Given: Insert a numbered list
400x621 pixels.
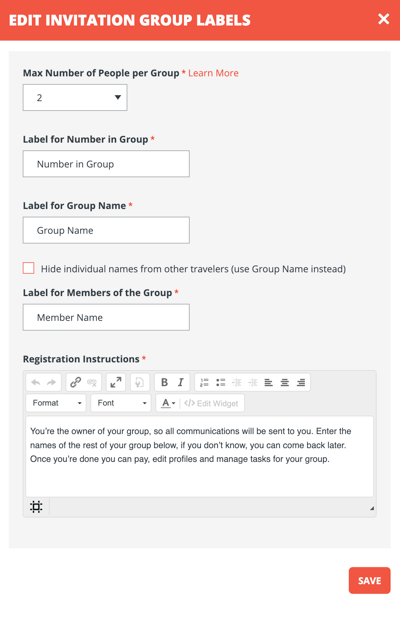Looking at the screenshot, I should (x=204, y=383).
